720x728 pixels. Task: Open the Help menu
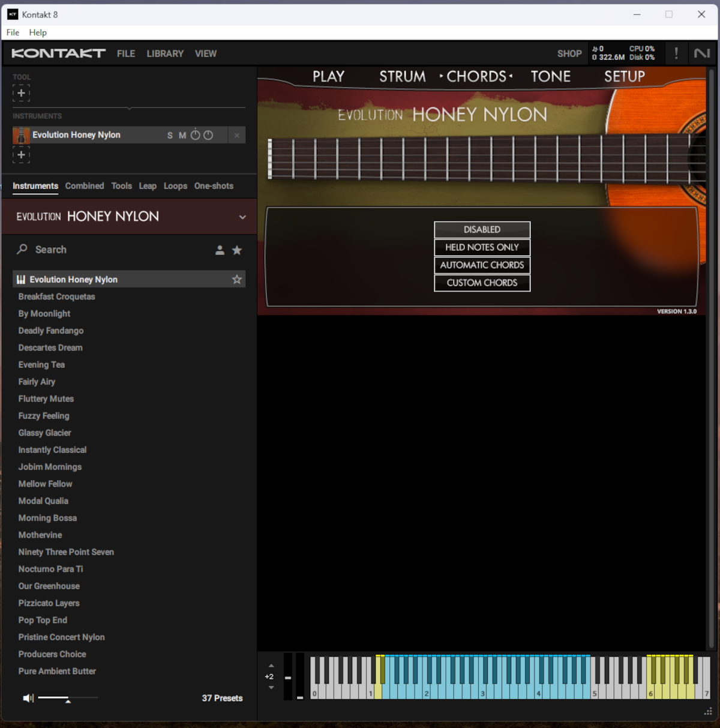[x=38, y=32]
